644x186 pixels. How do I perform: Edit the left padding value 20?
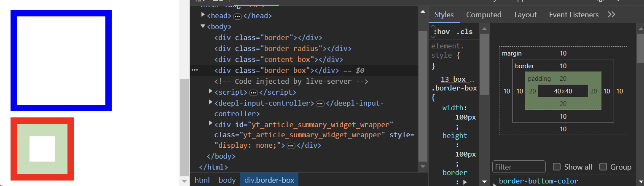pyautogui.click(x=533, y=91)
